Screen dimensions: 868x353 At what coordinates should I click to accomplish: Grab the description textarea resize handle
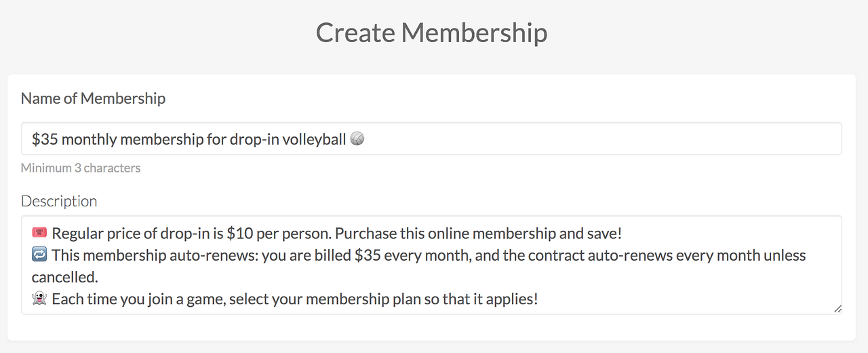[837, 309]
